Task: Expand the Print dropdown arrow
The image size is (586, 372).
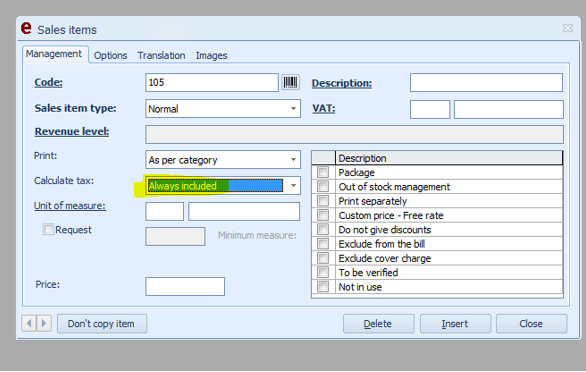Action: point(293,160)
